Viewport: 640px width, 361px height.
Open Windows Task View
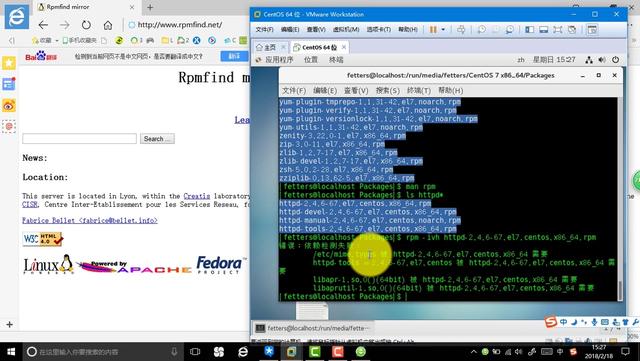pyautogui.click(x=195, y=352)
